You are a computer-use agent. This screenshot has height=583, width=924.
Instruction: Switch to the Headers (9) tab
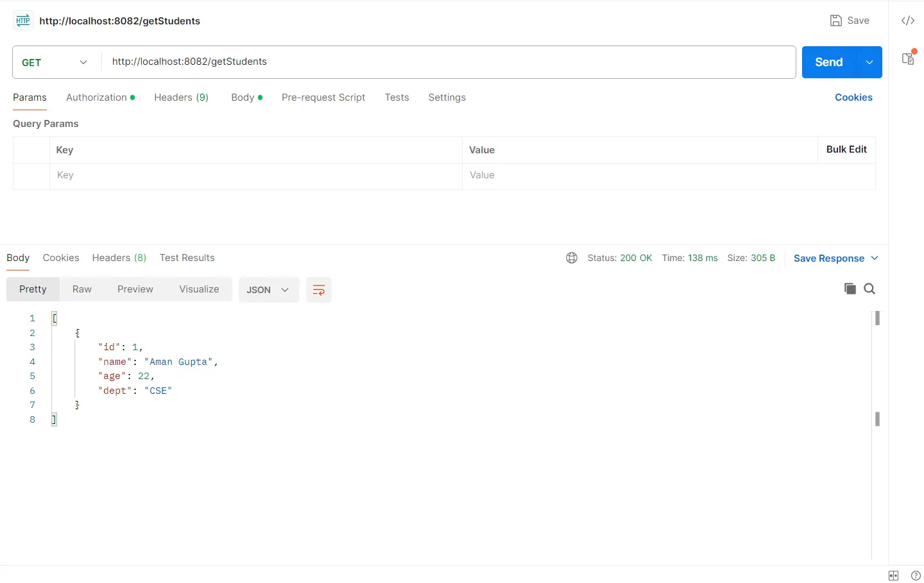(x=181, y=97)
